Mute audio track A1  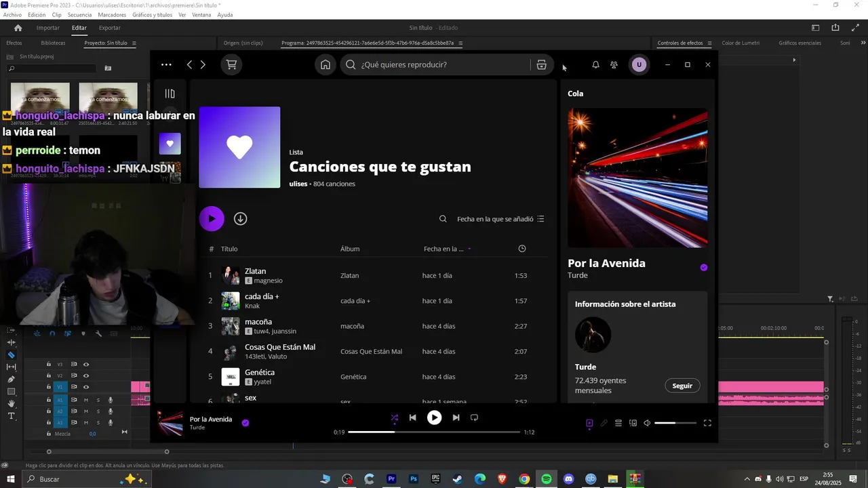[86, 400]
